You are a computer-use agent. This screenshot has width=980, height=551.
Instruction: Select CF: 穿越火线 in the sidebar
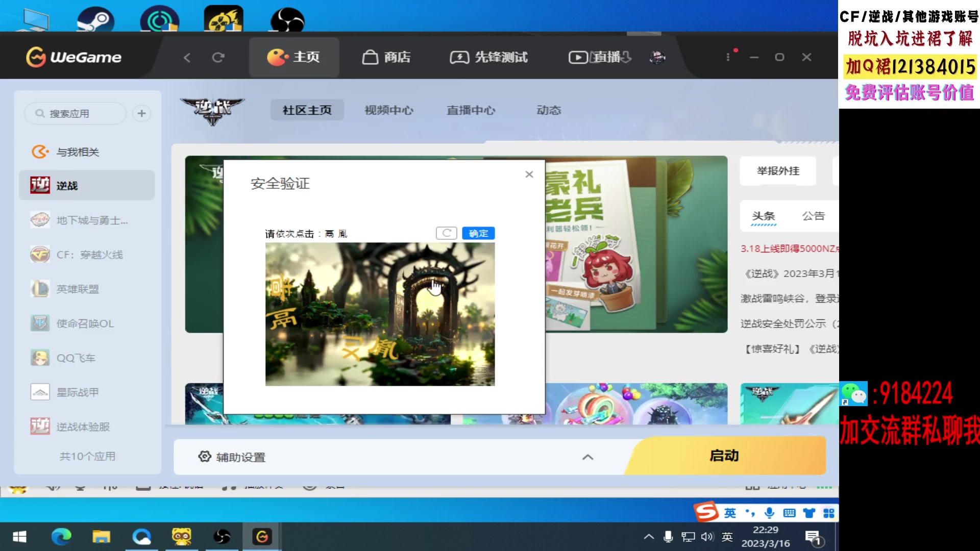click(x=87, y=255)
